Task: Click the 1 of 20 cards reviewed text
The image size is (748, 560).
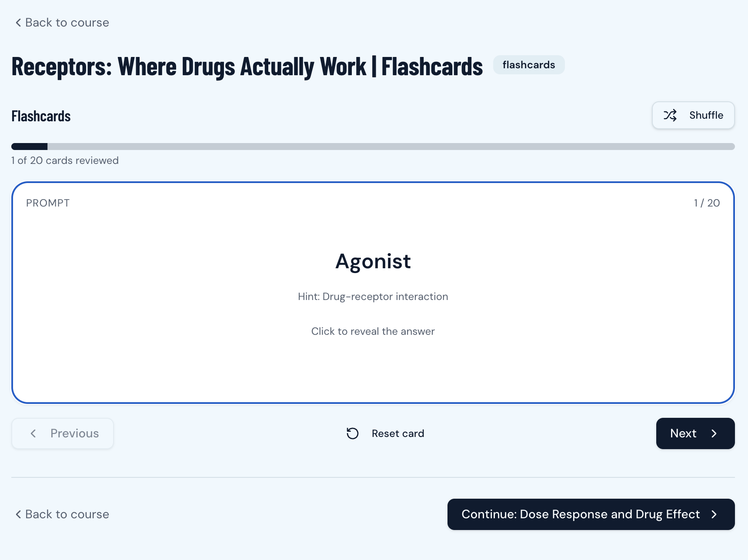Action: click(65, 160)
